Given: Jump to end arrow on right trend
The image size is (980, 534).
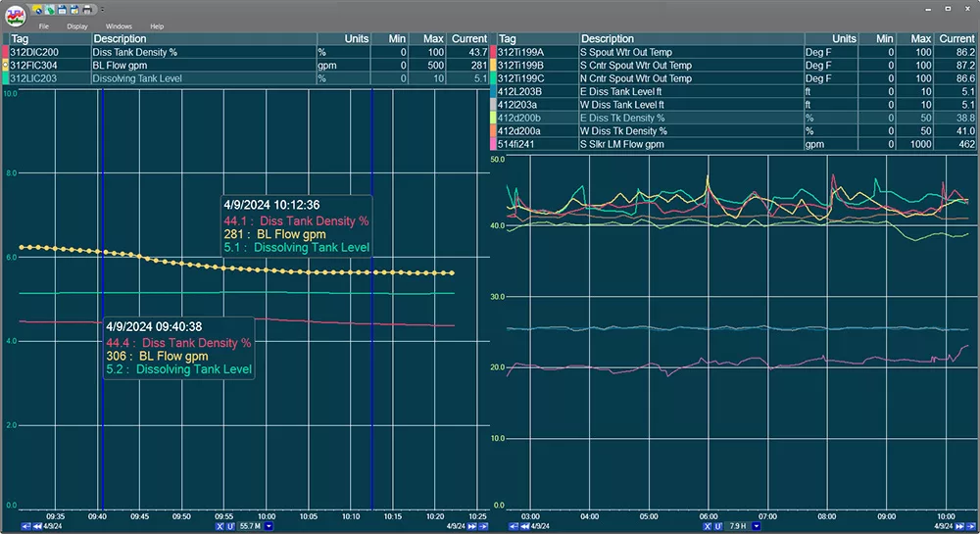Looking at the screenshot, I should 970,526.
